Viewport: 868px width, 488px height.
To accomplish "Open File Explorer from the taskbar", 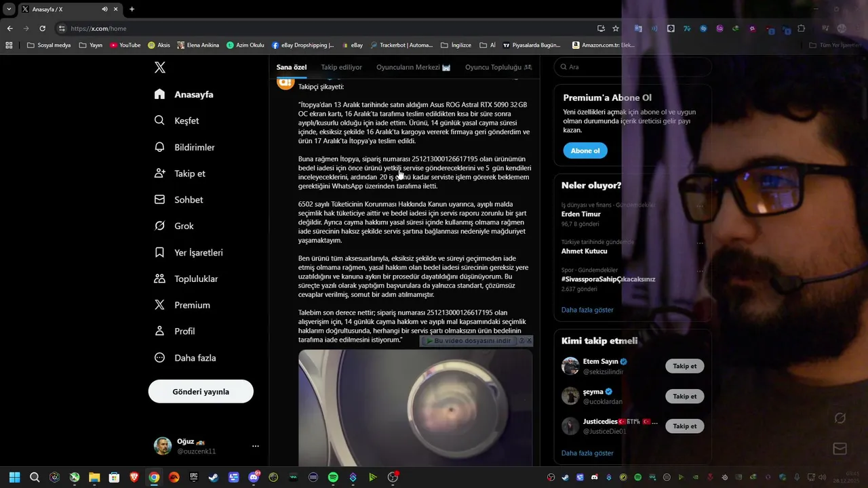I will (x=94, y=477).
